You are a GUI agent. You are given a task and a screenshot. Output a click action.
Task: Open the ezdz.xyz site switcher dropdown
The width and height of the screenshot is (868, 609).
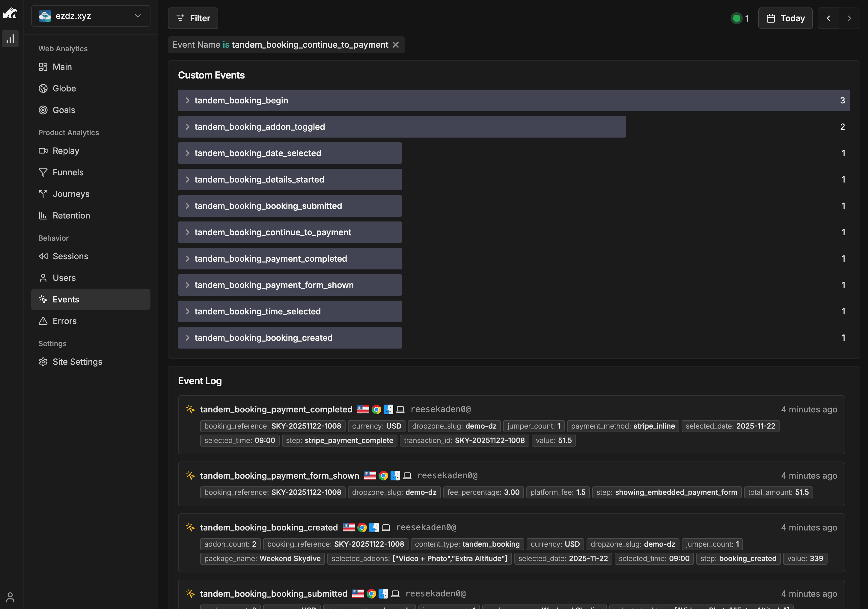pyautogui.click(x=91, y=16)
